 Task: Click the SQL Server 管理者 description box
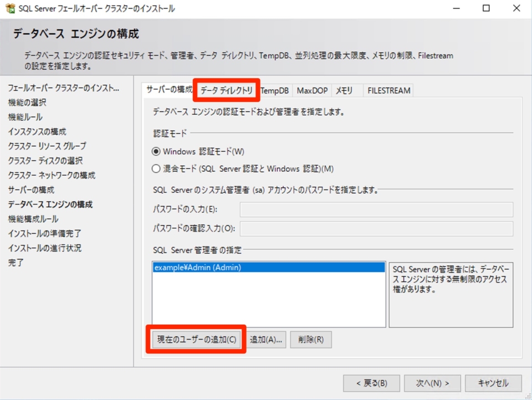pos(451,295)
